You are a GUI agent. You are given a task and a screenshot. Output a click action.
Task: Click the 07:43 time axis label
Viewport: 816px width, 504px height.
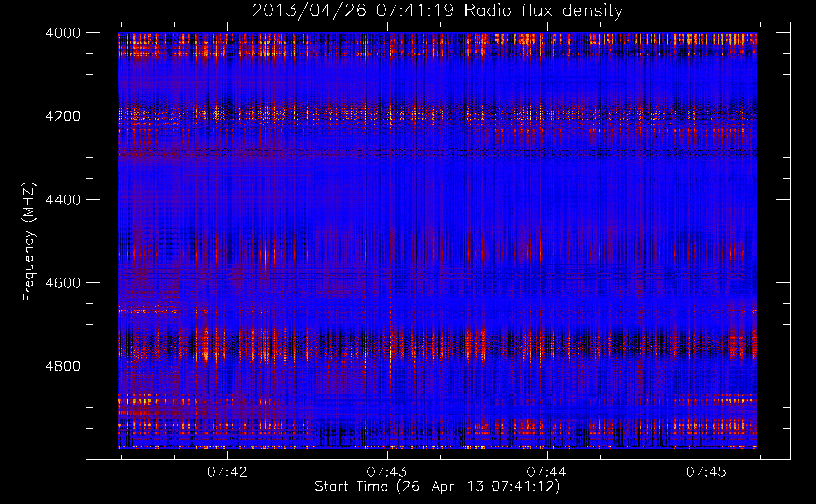click(x=387, y=472)
